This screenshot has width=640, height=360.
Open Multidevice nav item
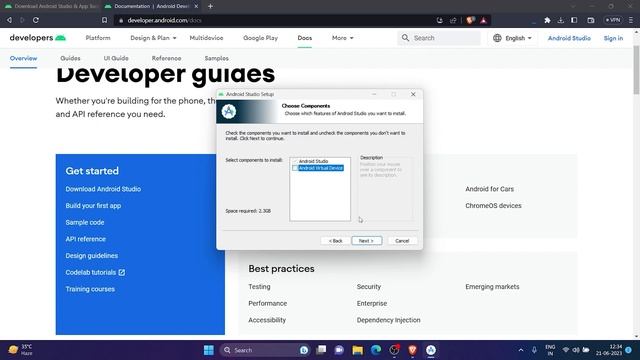point(206,38)
